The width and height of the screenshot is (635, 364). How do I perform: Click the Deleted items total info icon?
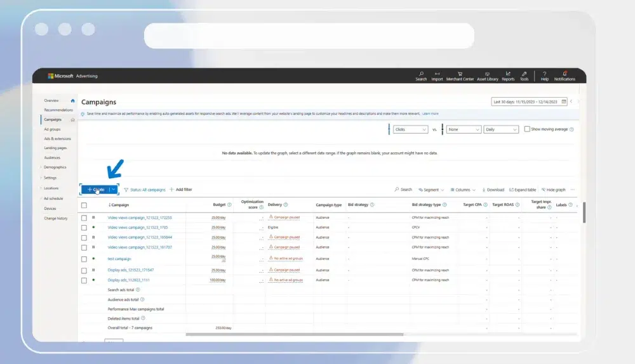click(143, 318)
